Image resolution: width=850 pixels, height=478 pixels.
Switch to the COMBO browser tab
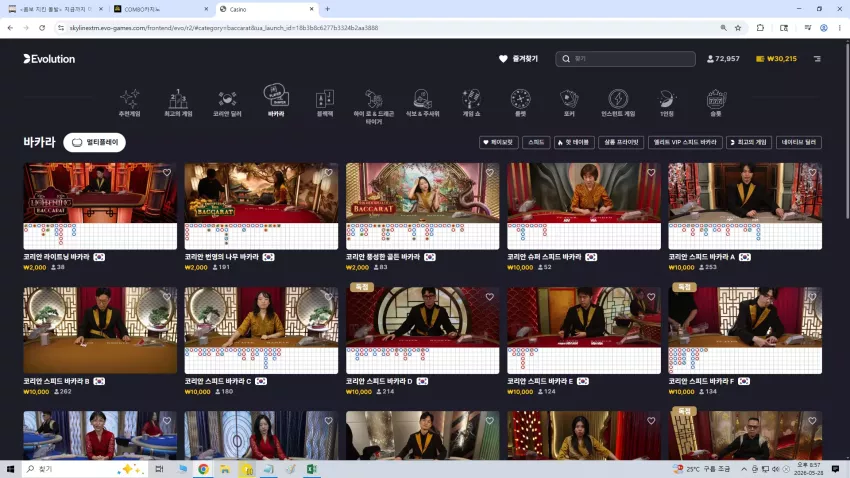click(162, 9)
